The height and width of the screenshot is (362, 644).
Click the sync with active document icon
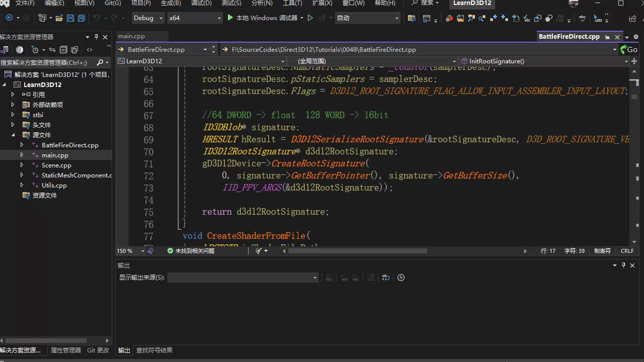click(x=52, y=50)
